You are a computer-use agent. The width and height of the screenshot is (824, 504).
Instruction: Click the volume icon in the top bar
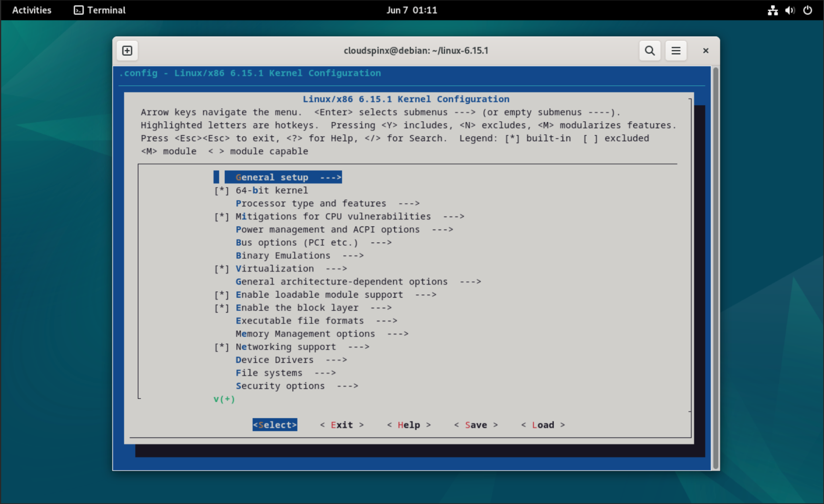click(789, 10)
